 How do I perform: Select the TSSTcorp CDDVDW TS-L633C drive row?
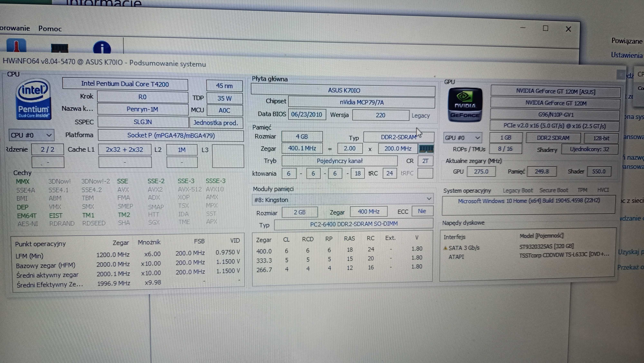pos(564,255)
